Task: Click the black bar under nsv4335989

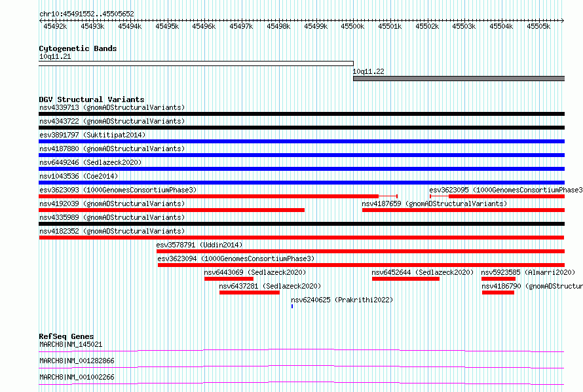Action: coord(301,224)
